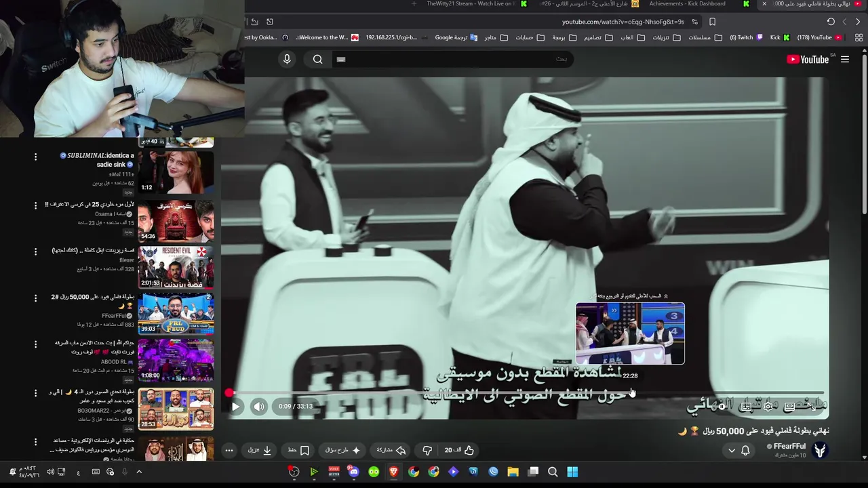Click the YouTube logo

pyautogui.click(x=808, y=60)
